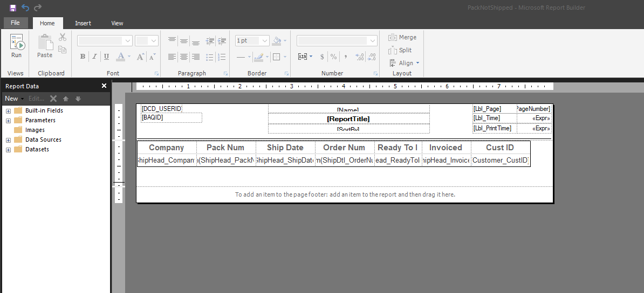Toggle Bold formatting

(83, 57)
